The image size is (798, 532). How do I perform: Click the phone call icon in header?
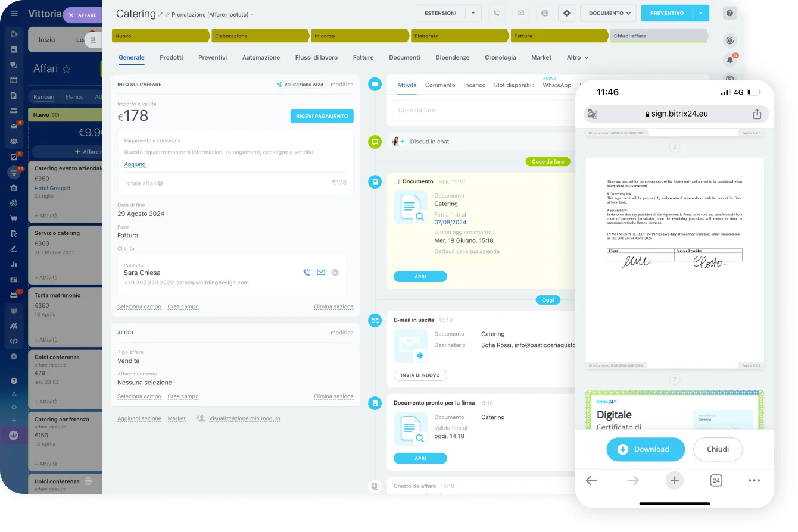[x=497, y=13]
